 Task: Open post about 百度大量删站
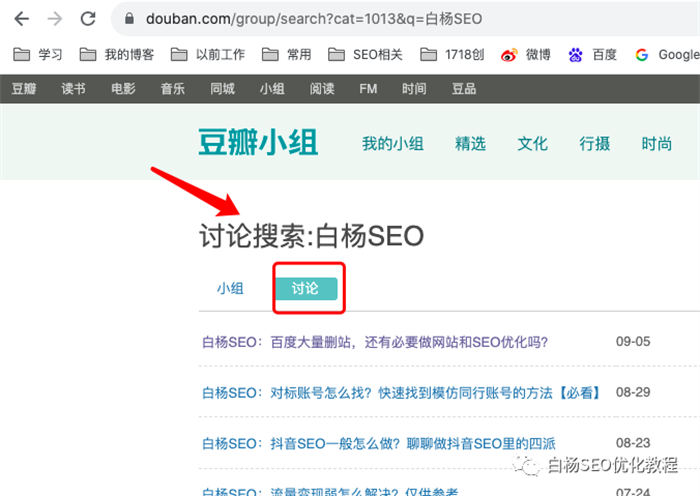click(375, 342)
